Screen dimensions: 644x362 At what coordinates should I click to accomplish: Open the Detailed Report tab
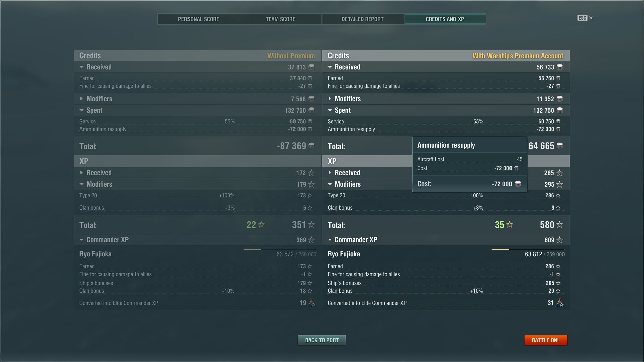click(362, 19)
